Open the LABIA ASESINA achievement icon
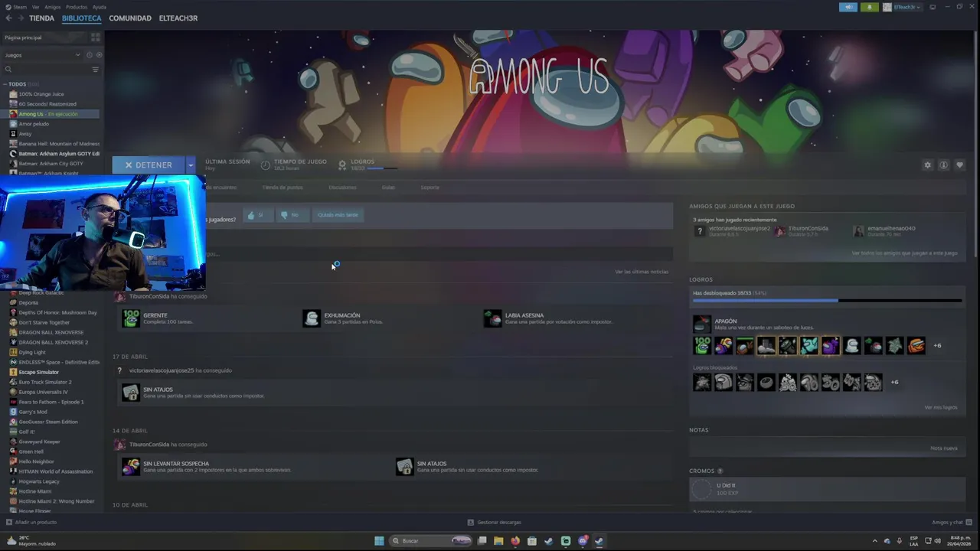This screenshot has height=551, width=980. 492,318
